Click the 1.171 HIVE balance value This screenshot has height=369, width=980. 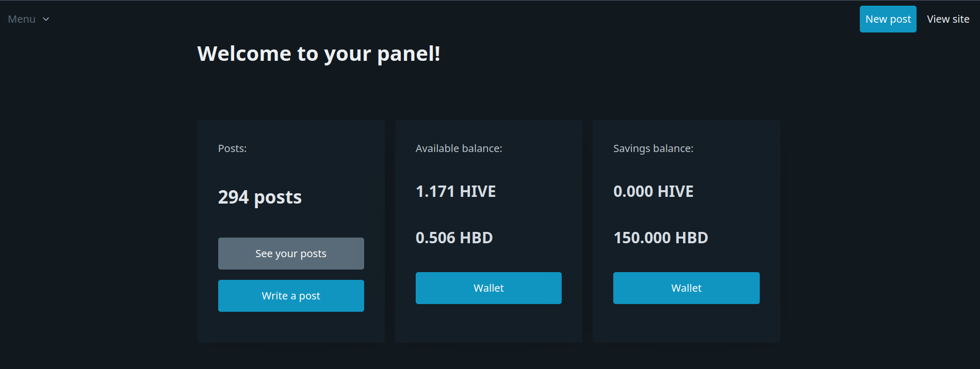pyautogui.click(x=455, y=191)
